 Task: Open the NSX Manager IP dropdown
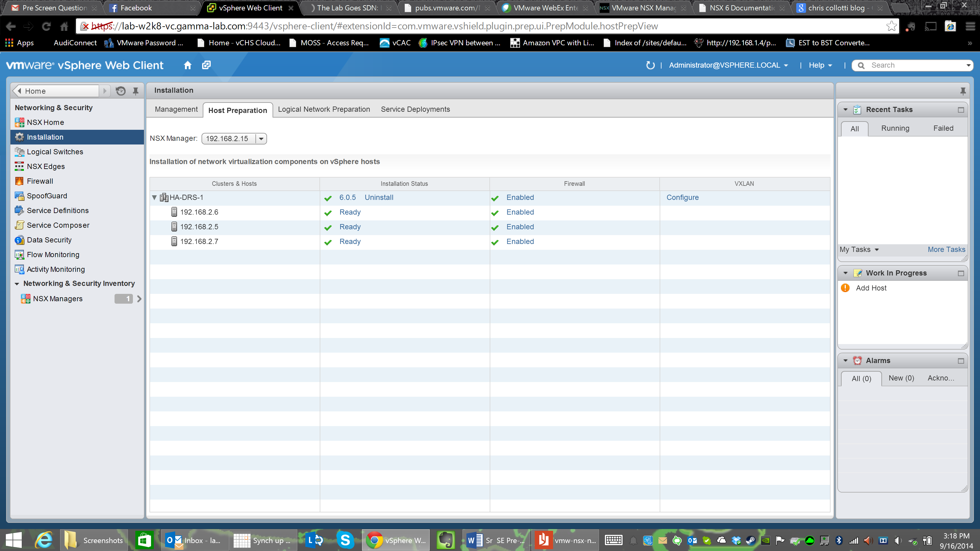tap(261, 139)
